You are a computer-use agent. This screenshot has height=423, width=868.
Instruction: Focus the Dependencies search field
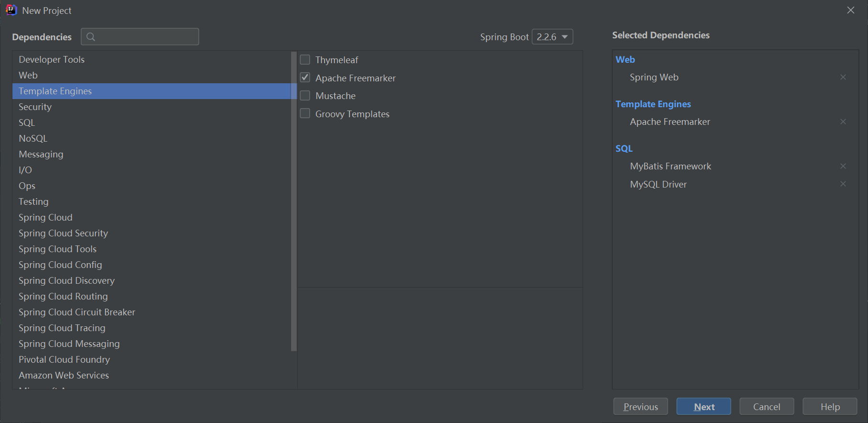pyautogui.click(x=140, y=37)
